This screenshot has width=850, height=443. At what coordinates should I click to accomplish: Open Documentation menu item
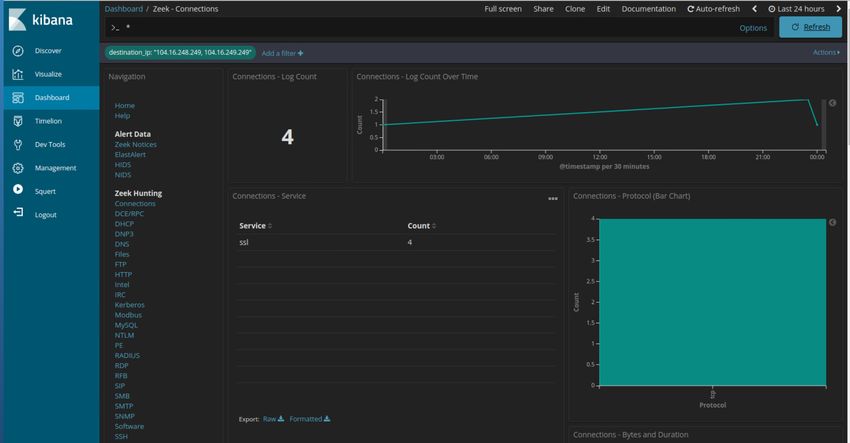click(649, 9)
